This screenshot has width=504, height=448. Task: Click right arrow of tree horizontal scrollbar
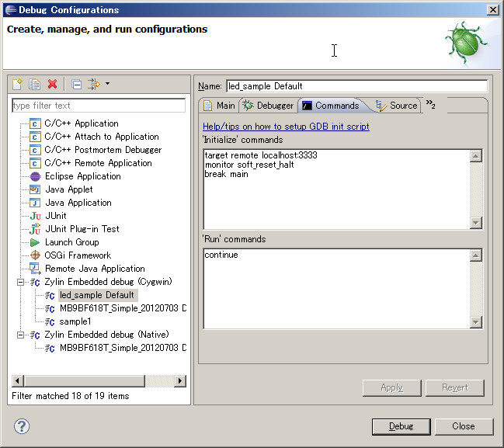tap(180, 381)
